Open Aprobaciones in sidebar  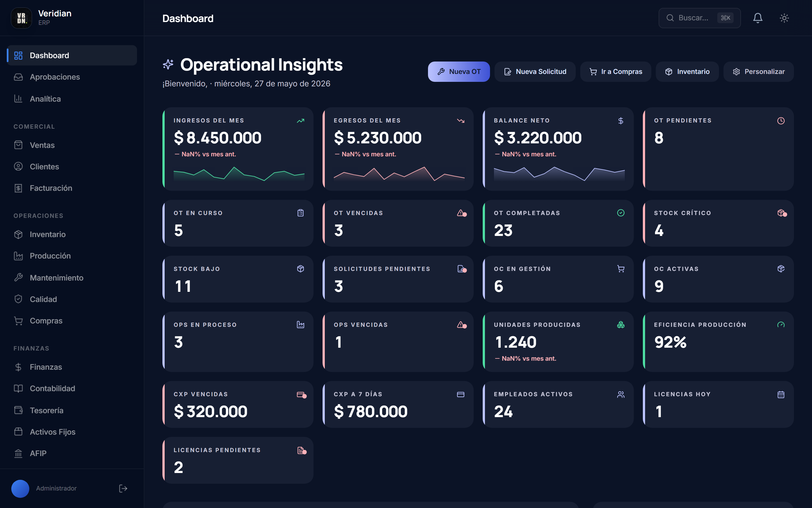click(x=72, y=77)
